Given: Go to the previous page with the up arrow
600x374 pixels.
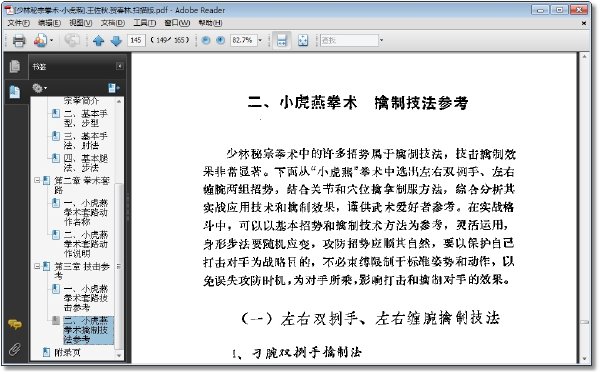Looking at the screenshot, I should tap(98, 41).
